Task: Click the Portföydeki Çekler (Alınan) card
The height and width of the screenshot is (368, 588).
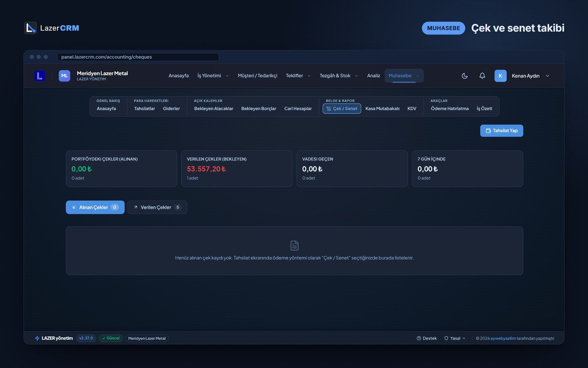Action: tap(121, 169)
